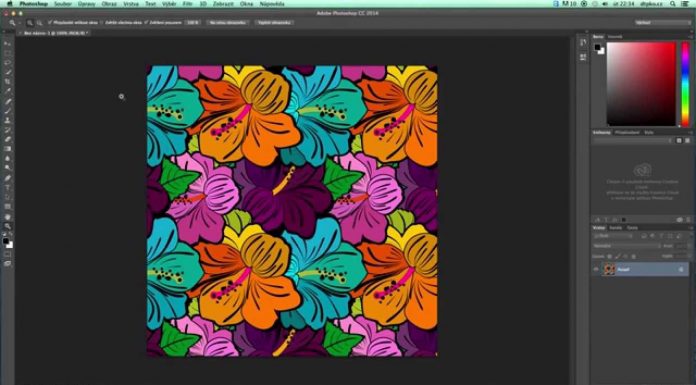Viewport: 696px width, 385px height.
Task: Click 'Na celou obrazovku' button
Action: click(228, 22)
